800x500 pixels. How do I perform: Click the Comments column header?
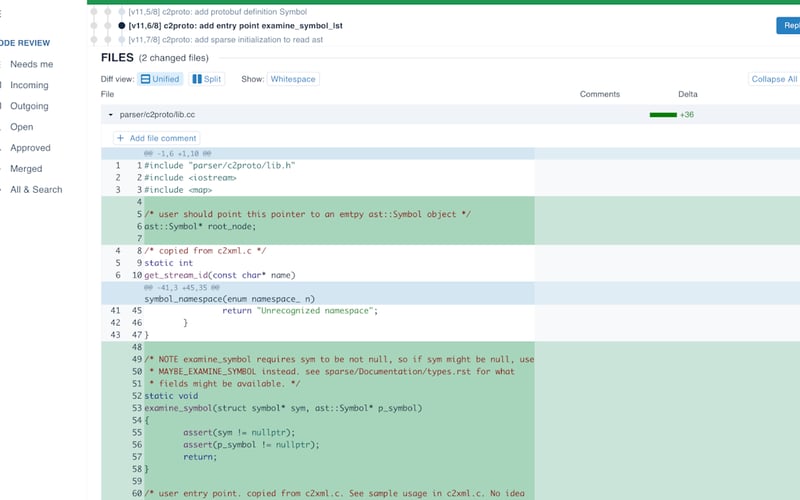(599, 94)
